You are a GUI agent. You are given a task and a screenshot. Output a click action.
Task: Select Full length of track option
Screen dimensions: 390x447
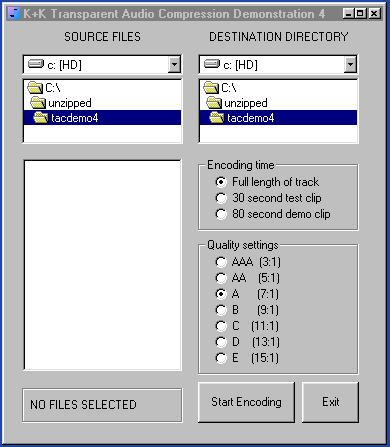[267, 182]
